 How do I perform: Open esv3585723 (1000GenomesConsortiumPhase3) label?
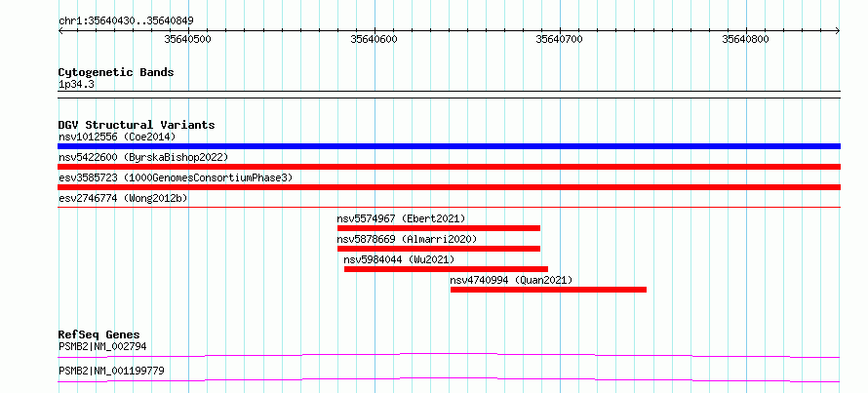coord(176,177)
